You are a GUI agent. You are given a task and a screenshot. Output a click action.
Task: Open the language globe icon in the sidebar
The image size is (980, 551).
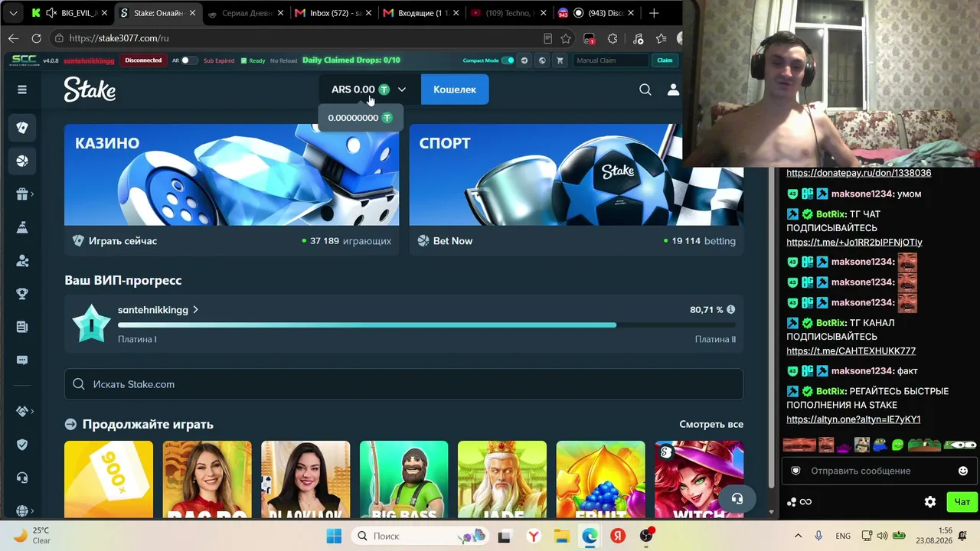22,510
